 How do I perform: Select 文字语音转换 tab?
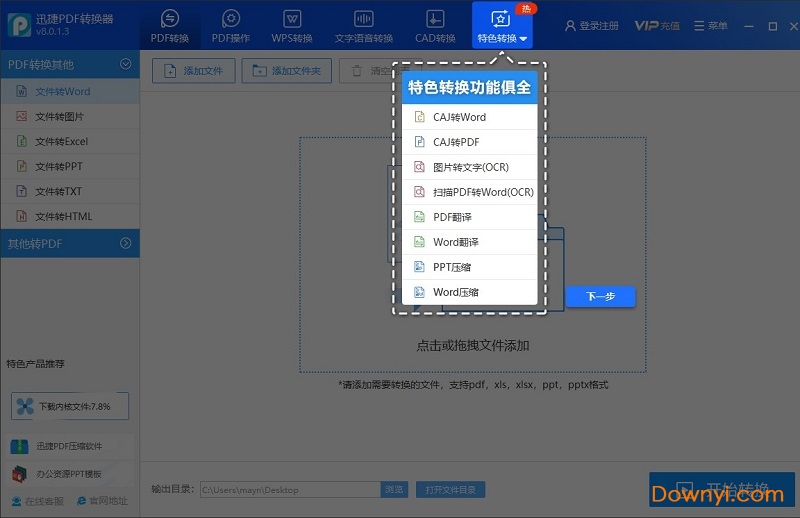pyautogui.click(x=363, y=26)
